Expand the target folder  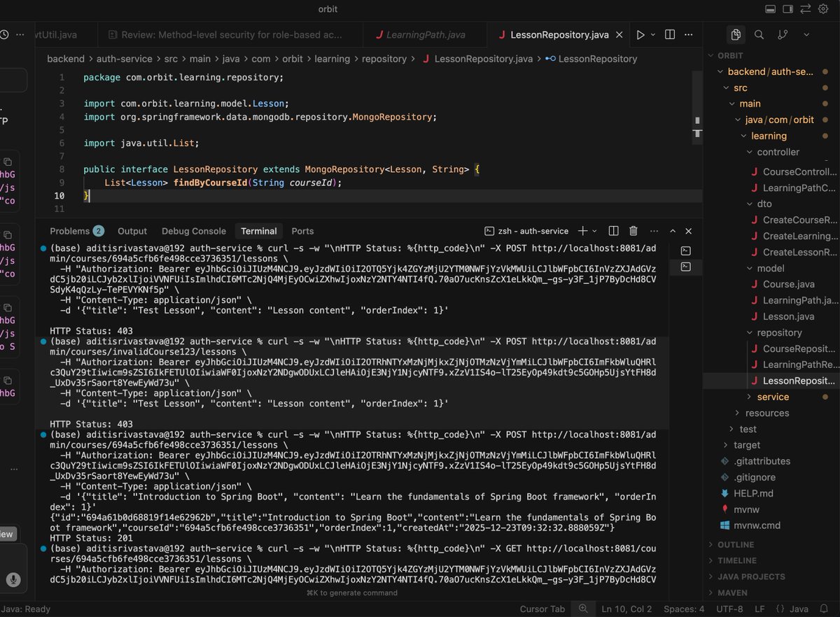click(747, 445)
